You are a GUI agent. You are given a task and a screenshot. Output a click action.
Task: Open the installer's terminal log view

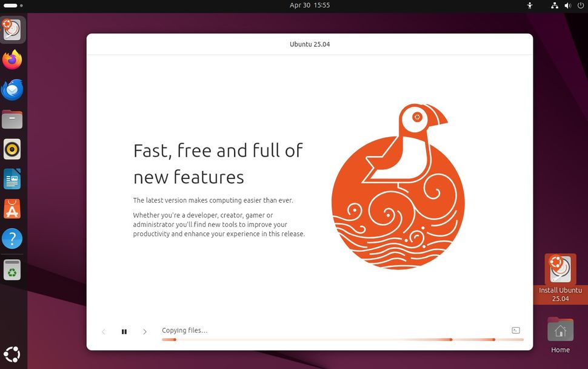515,330
